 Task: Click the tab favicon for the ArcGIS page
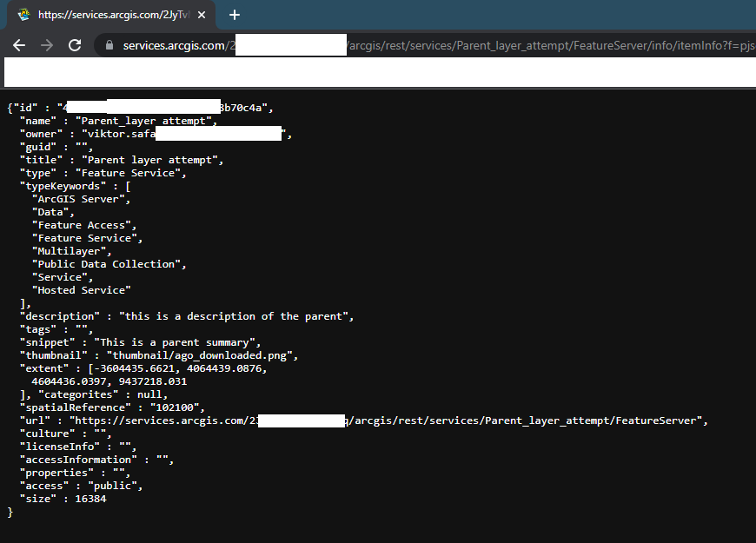point(23,15)
